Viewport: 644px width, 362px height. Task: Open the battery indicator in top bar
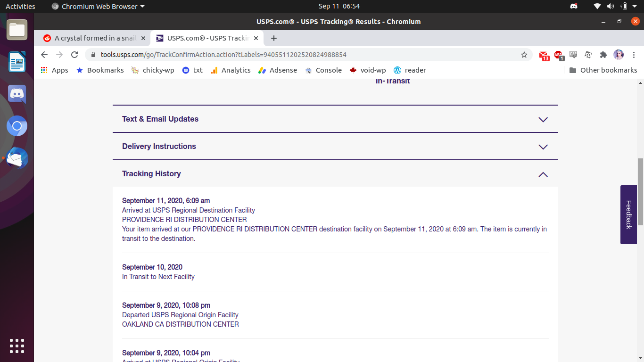[x=624, y=7]
